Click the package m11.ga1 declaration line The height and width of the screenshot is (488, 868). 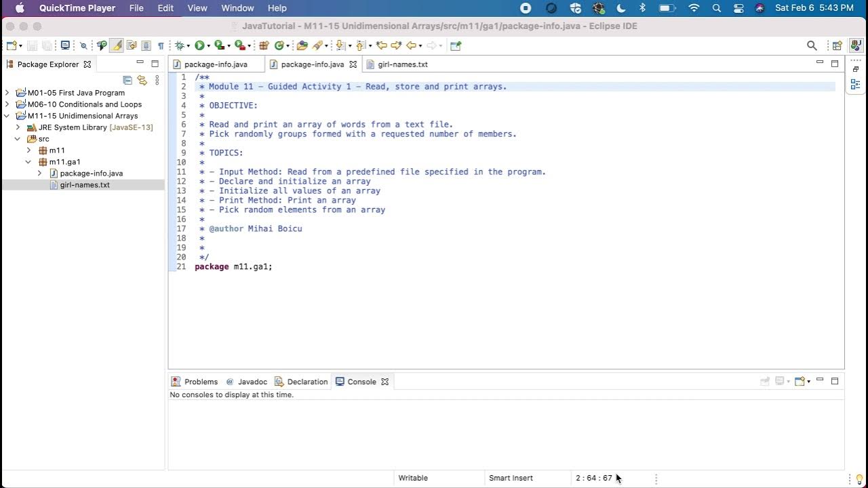coord(233,266)
